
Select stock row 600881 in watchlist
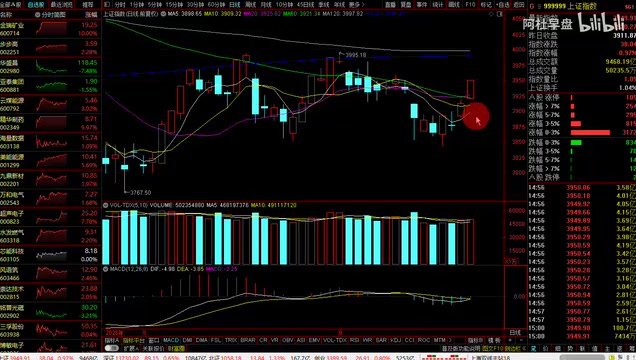click(x=50, y=85)
